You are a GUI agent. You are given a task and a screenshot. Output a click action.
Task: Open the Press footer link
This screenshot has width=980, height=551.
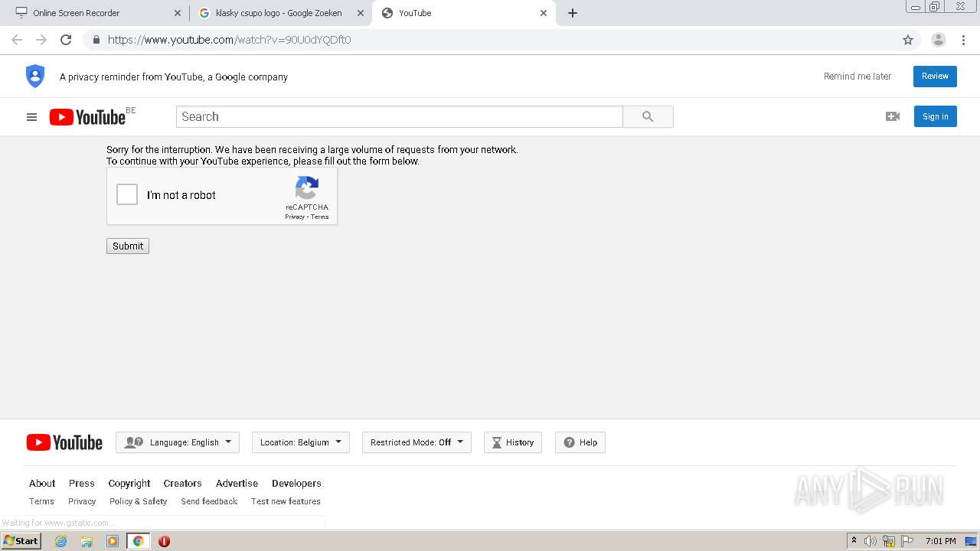pyautogui.click(x=82, y=484)
